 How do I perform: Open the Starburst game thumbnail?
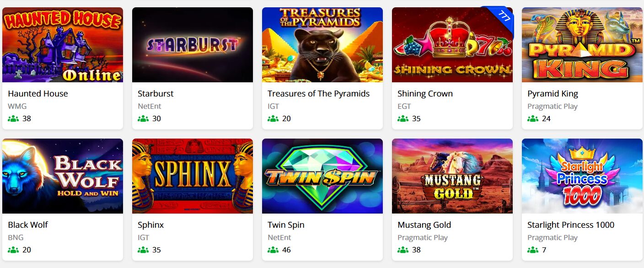(x=193, y=45)
